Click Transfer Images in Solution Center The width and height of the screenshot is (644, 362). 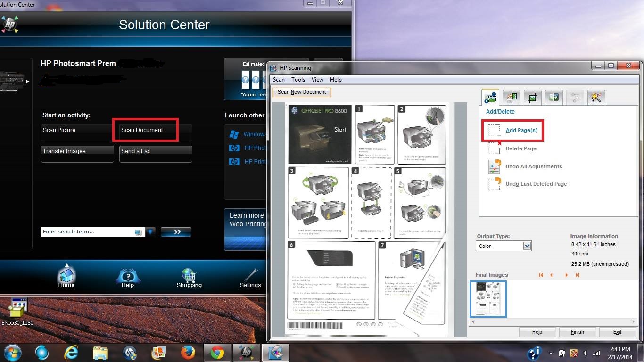coord(77,154)
